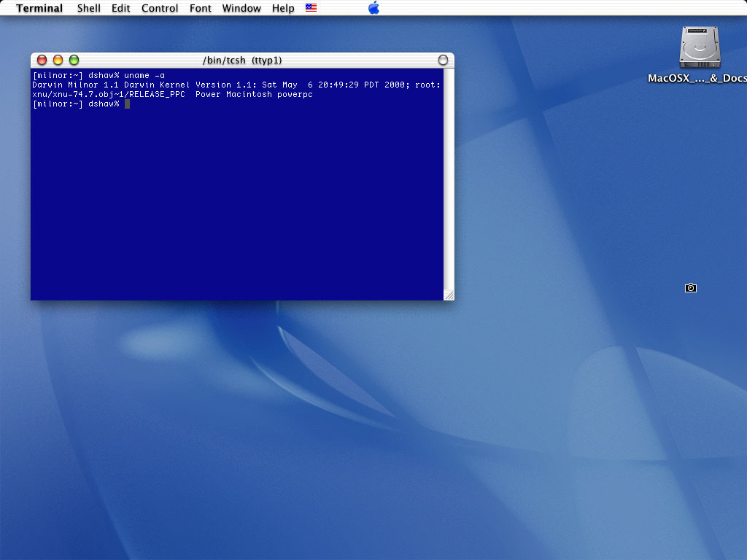Open the Window menu
Image resolution: width=747 pixels, height=560 pixels.
pyautogui.click(x=241, y=8)
